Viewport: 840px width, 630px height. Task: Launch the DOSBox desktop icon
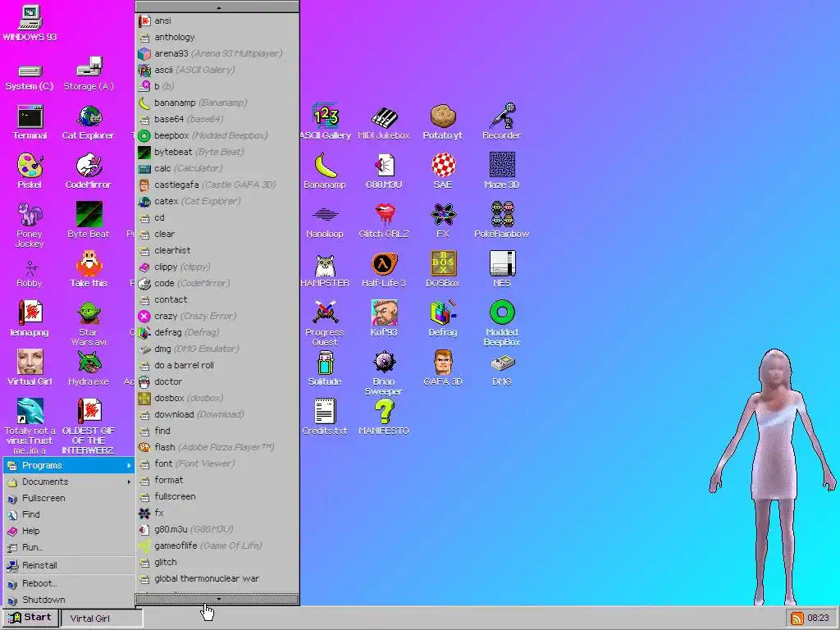click(x=442, y=270)
